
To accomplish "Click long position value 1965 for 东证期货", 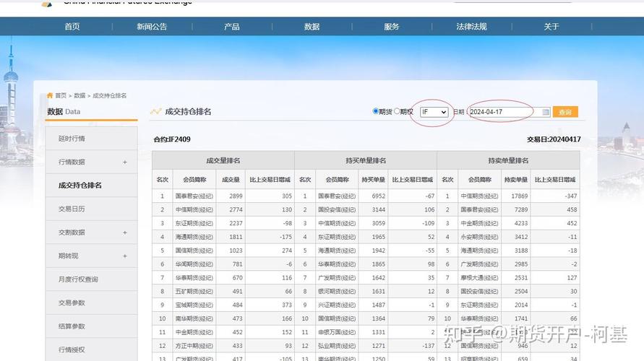I will 379,237.
